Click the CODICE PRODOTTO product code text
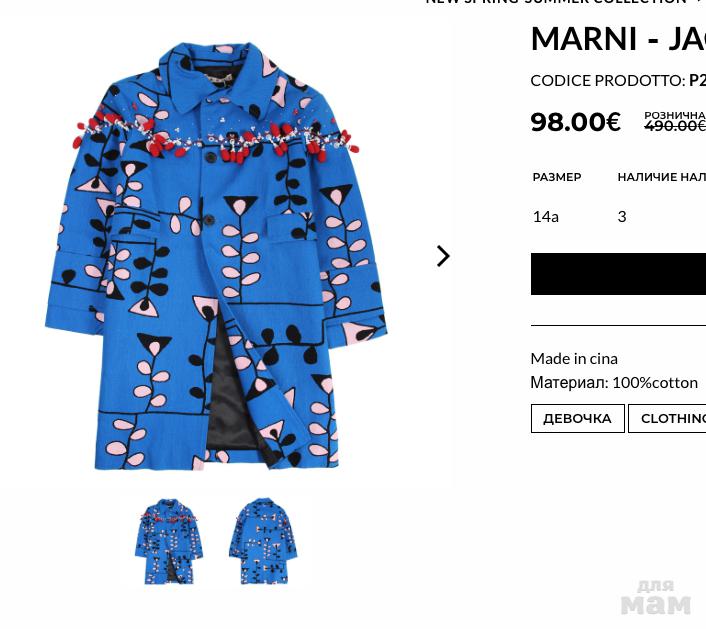Screen dimensions: 706x629 pyautogui.click(x=618, y=81)
